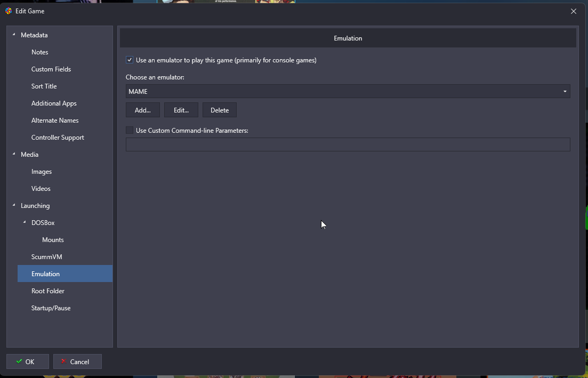588x378 pixels.
Task: Collapse the Launching tree section
Action: point(14,205)
